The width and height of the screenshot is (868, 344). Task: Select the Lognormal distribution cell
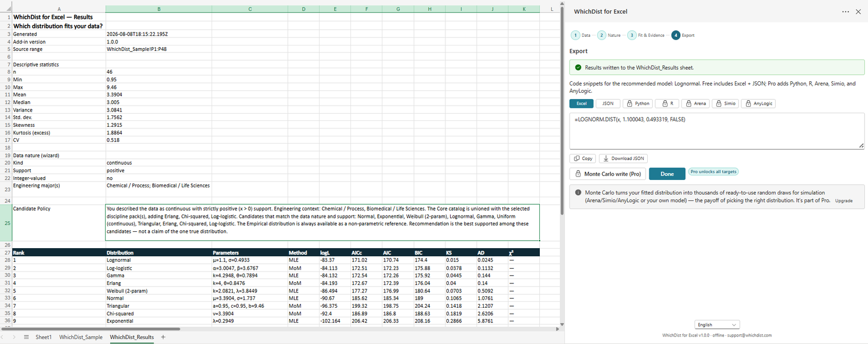point(159,260)
